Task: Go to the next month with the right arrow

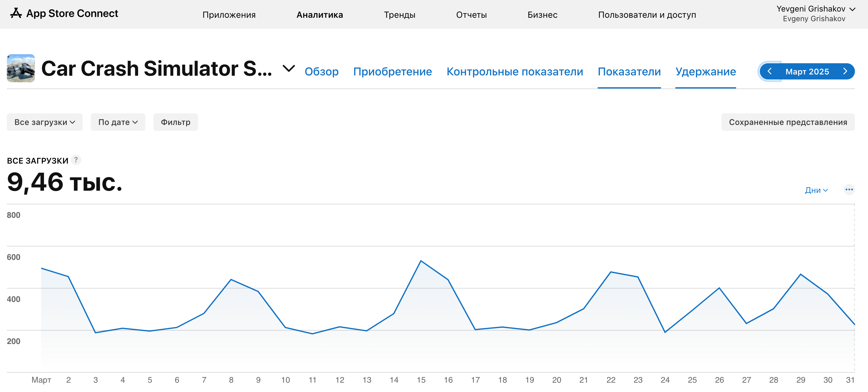Action: pos(845,71)
